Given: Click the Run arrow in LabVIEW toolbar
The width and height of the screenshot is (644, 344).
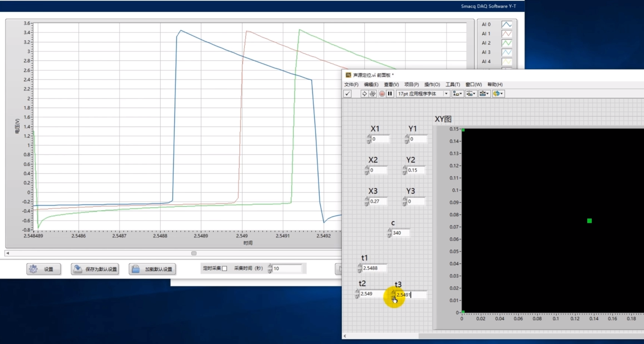Looking at the screenshot, I should coord(364,94).
